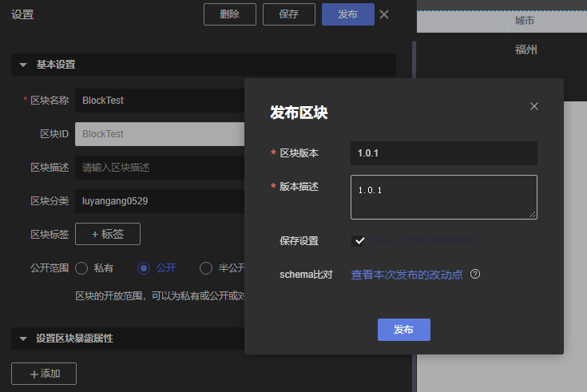This screenshot has height=392, width=587.
Task: Toggle the 保存设置 checkbox
Action: pos(359,241)
